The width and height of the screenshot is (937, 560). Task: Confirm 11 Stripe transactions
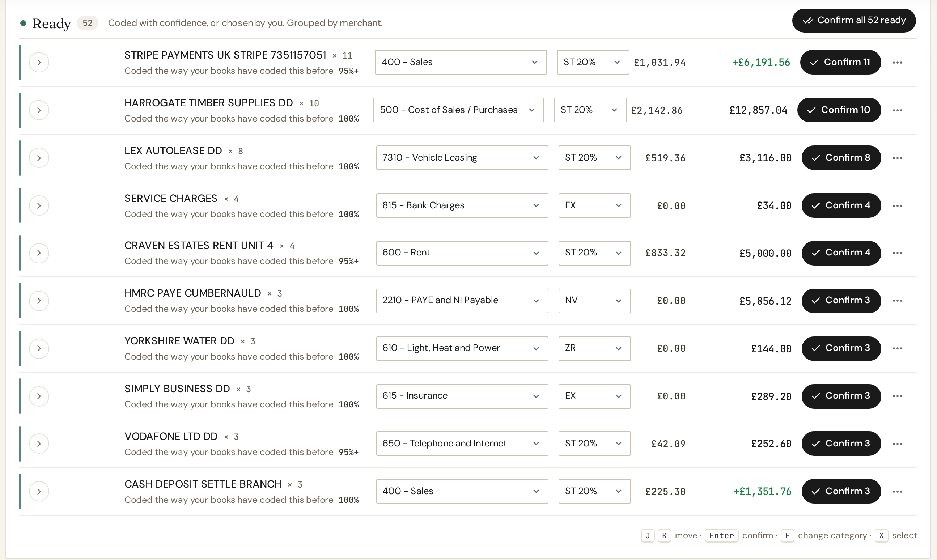(840, 62)
